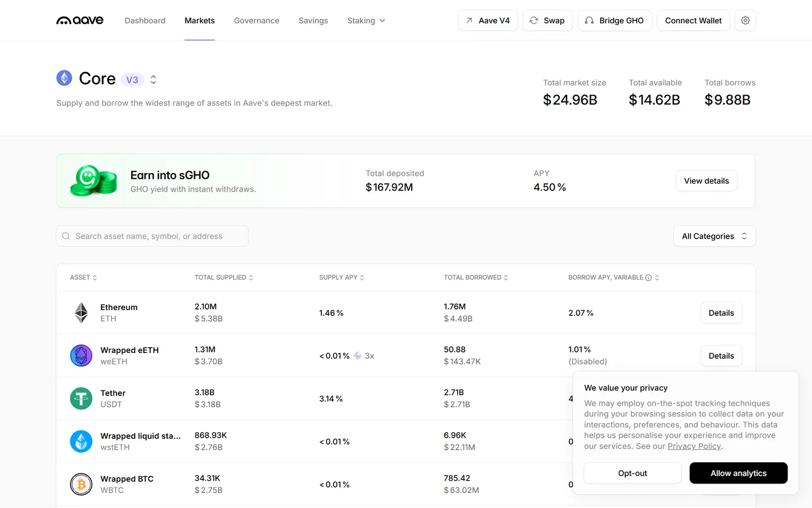This screenshot has width=812, height=508.
Task: Click the 3x multiplier label for weETH
Action: [369, 356]
